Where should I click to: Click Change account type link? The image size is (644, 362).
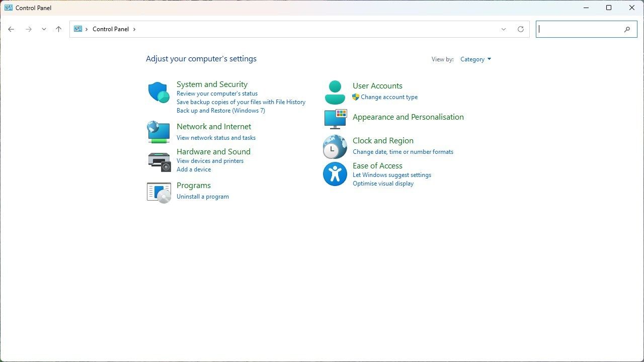(x=389, y=97)
